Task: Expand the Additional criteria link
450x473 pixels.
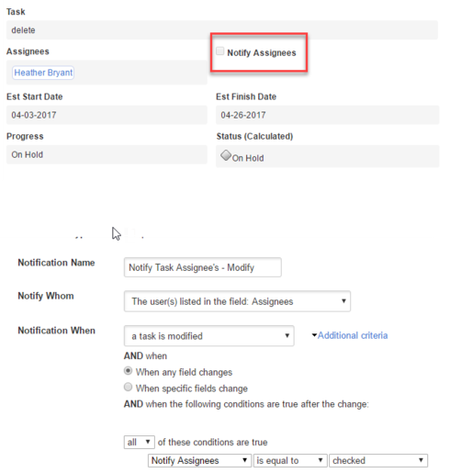Action: [x=353, y=335]
